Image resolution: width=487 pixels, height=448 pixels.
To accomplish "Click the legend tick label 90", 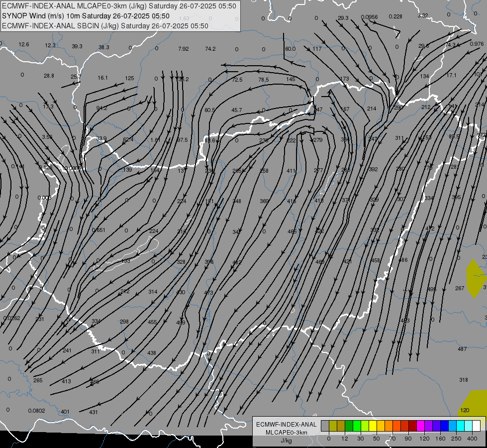I will click(408, 439).
